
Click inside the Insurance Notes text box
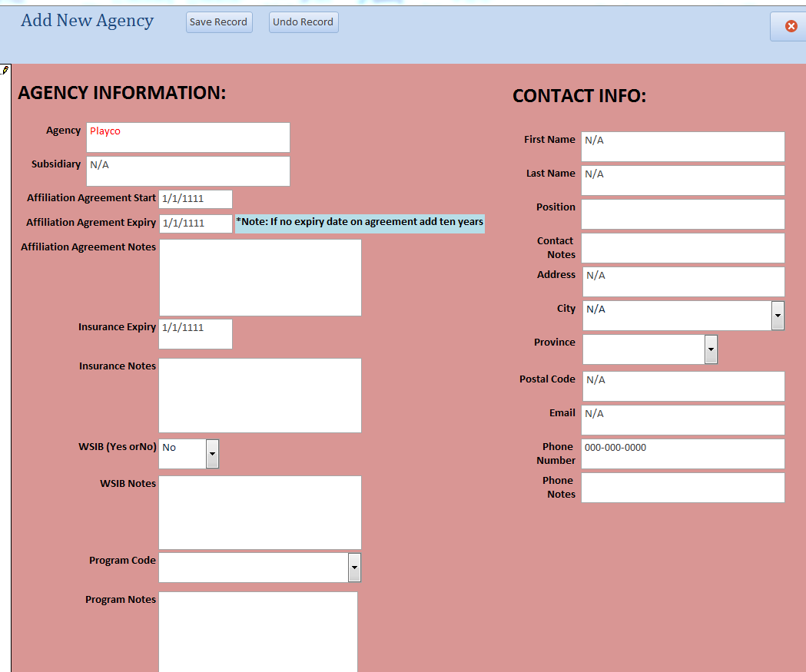(260, 396)
